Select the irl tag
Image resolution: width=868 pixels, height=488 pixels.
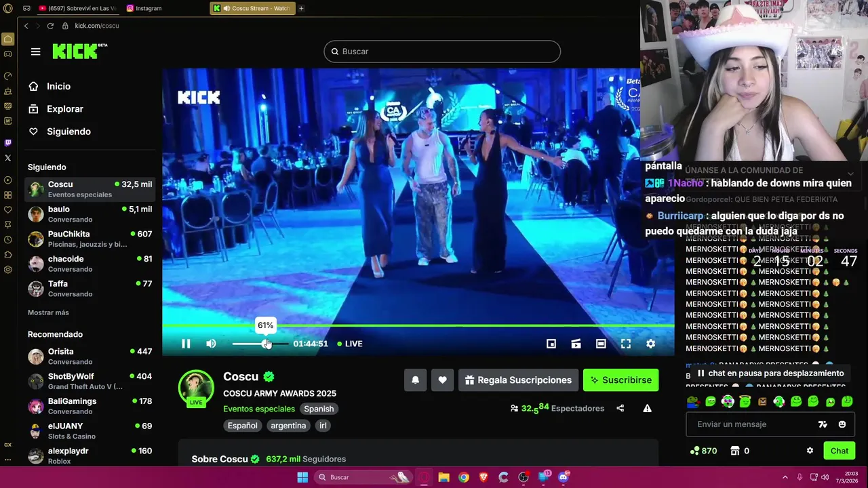point(323,426)
